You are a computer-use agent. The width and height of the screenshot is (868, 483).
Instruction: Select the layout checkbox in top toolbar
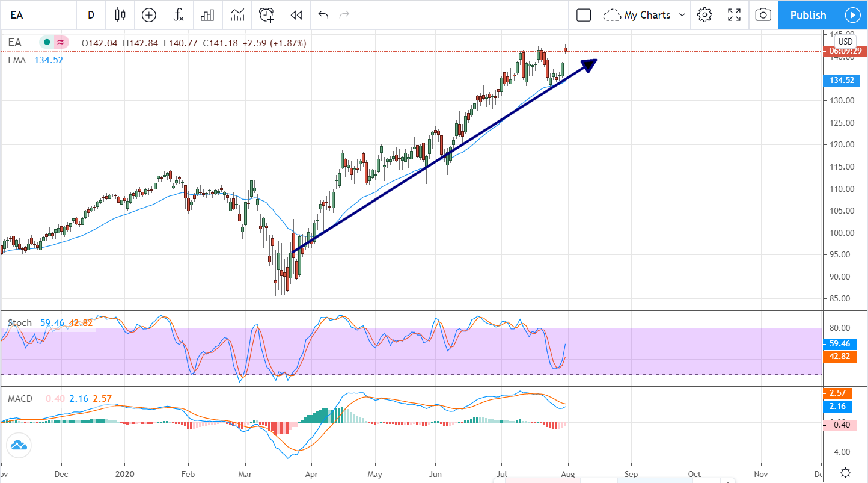(x=583, y=14)
